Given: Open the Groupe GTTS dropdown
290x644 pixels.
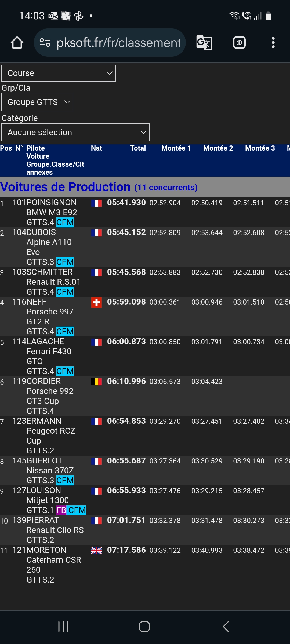Looking at the screenshot, I should click(x=37, y=102).
